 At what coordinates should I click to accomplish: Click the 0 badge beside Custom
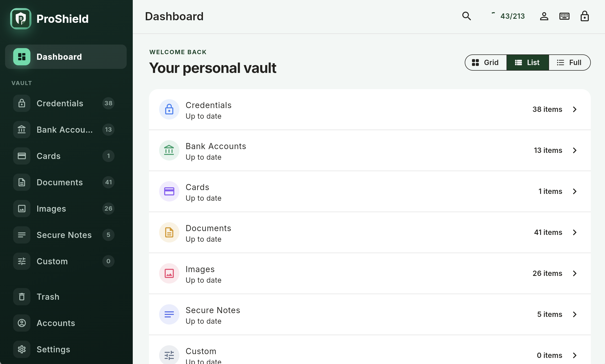pos(108,261)
